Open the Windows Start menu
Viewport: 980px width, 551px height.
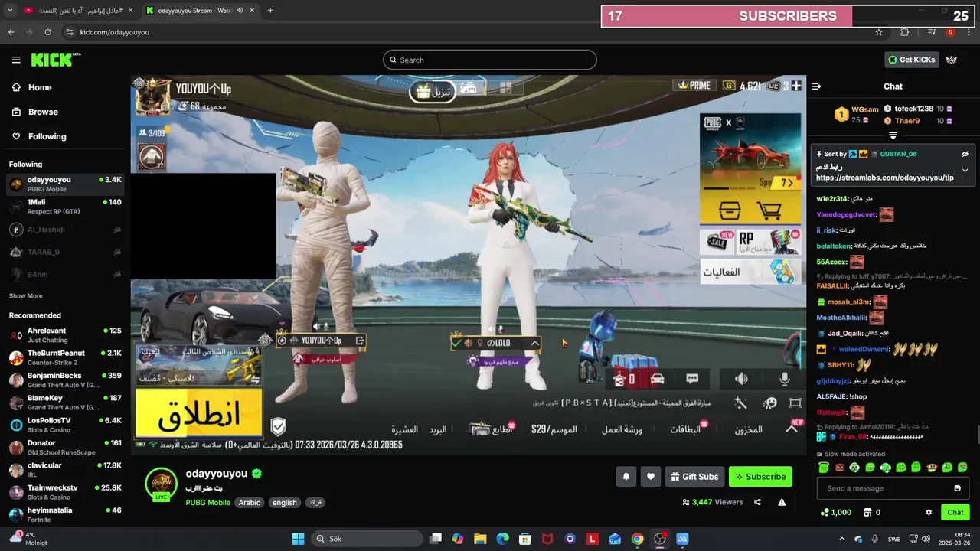(x=298, y=539)
